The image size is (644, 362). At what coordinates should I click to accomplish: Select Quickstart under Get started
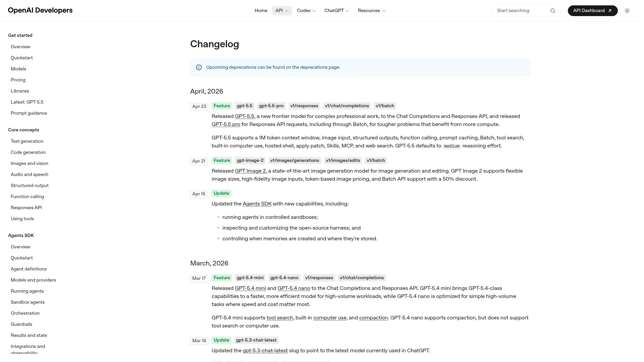(22, 58)
